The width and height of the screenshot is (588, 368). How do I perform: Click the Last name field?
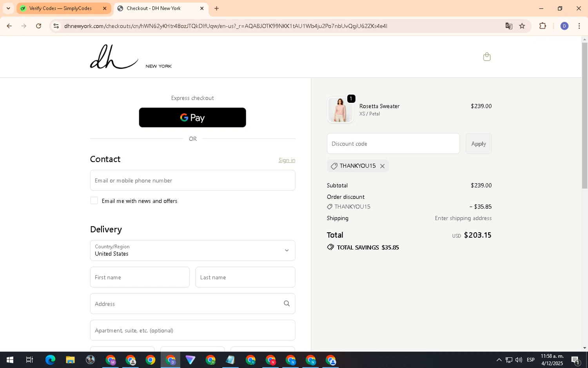click(x=245, y=277)
